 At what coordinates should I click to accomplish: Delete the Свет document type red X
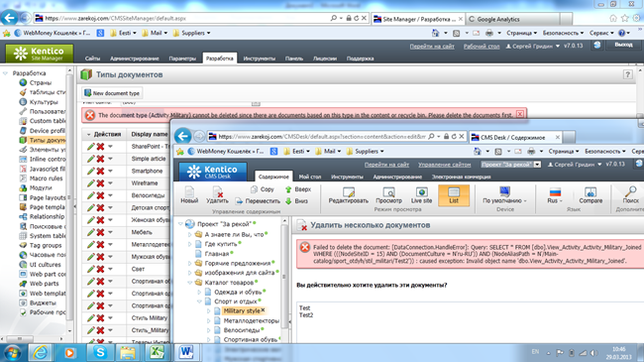pyautogui.click(x=100, y=269)
